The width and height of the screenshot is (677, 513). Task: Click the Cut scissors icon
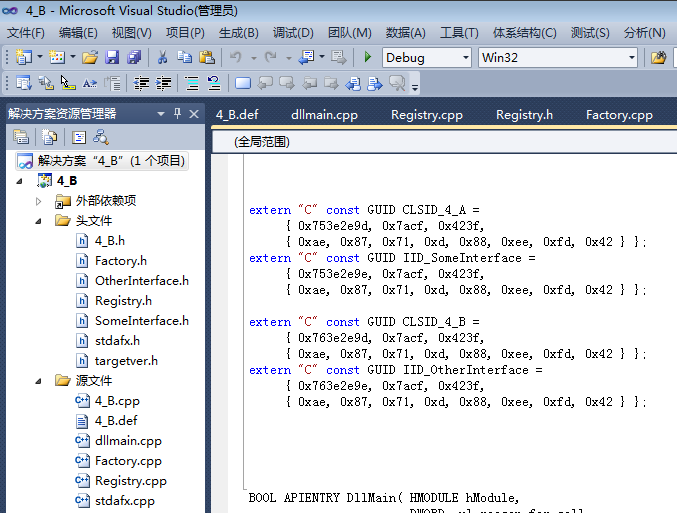point(162,57)
